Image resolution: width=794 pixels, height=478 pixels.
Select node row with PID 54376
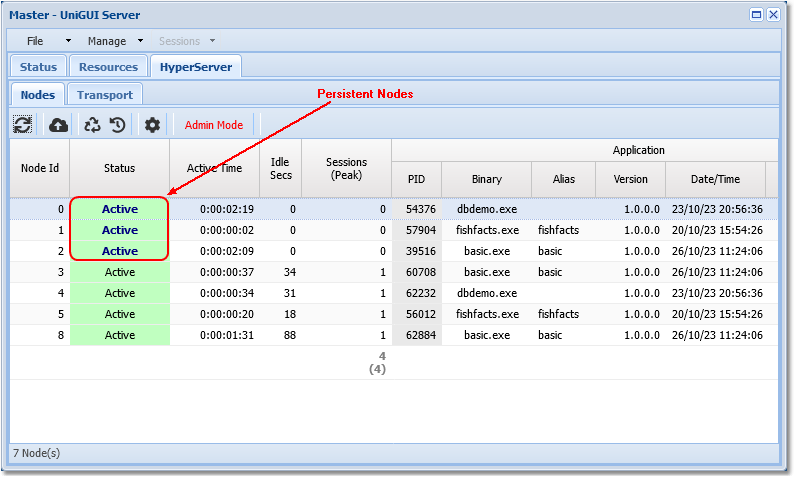point(421,209)
